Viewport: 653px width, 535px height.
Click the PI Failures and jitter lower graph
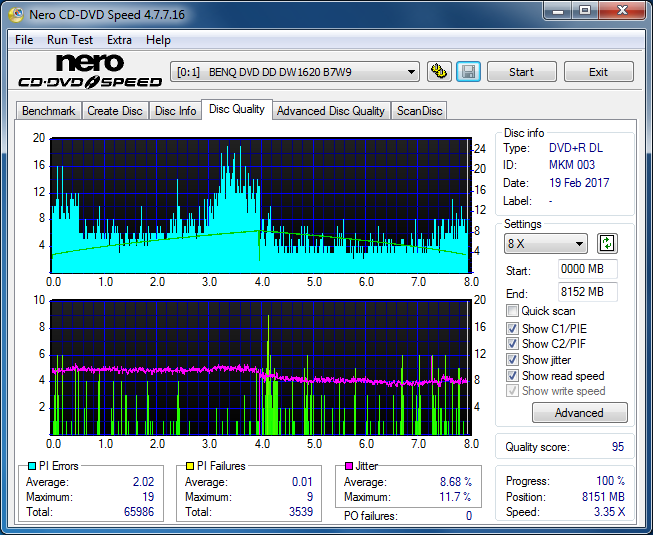pyautogui.click(x=261, y=367)
